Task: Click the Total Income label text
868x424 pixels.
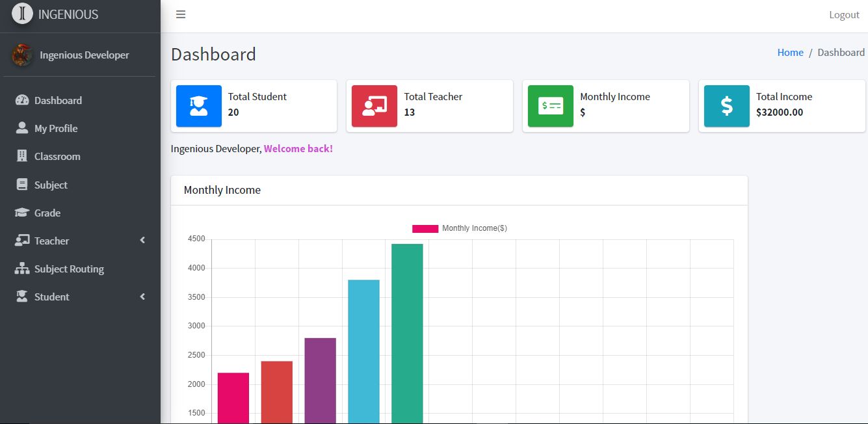Action: [x=784, y=97]
